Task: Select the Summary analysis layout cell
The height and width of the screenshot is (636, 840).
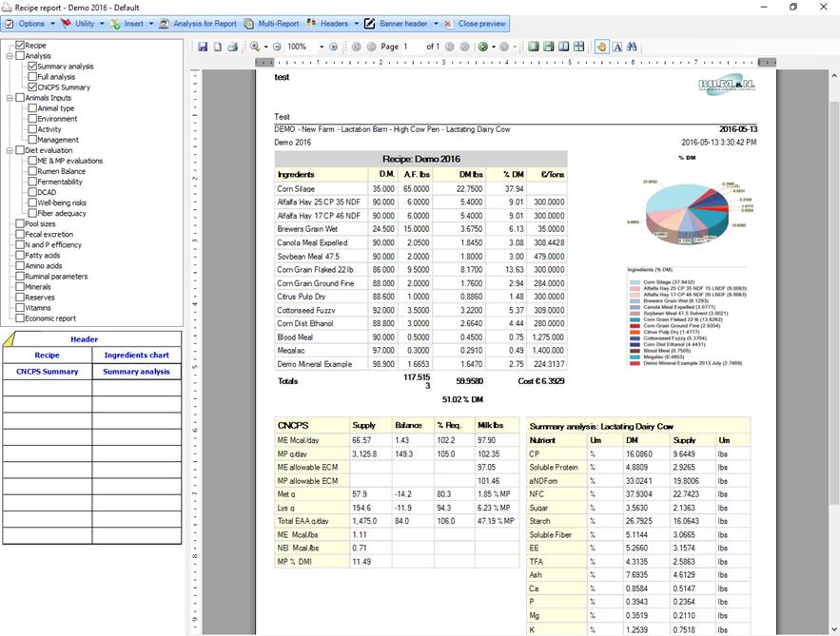Action: [x=137, y=371]
